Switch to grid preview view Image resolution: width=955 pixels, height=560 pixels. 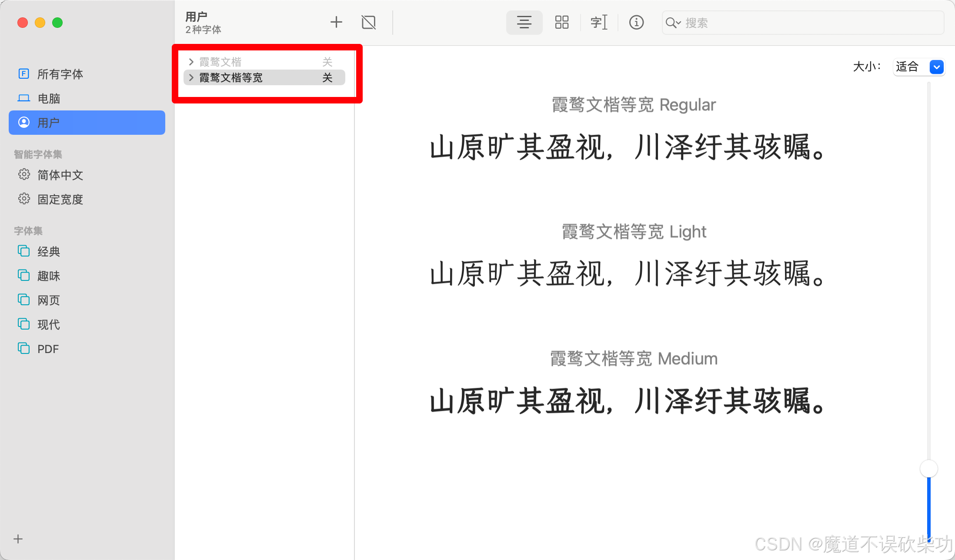(561, 22)
